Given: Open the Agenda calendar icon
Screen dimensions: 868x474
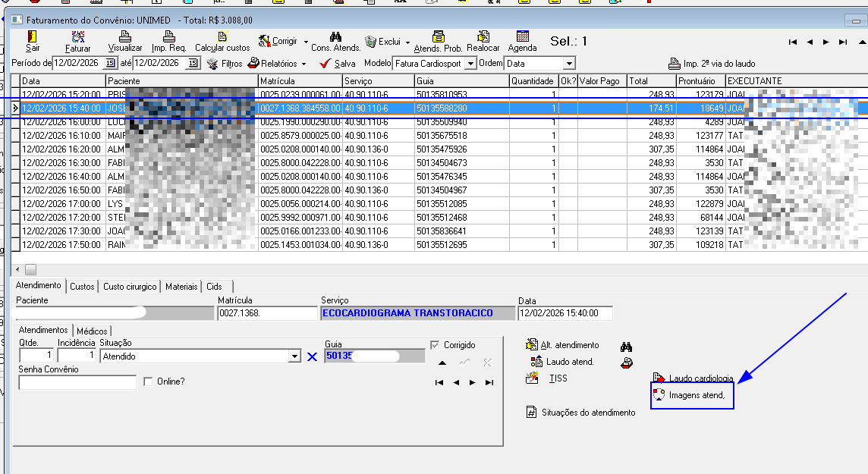Looking at the screenshot, I should pyautogui.click(x=522, y=37).
